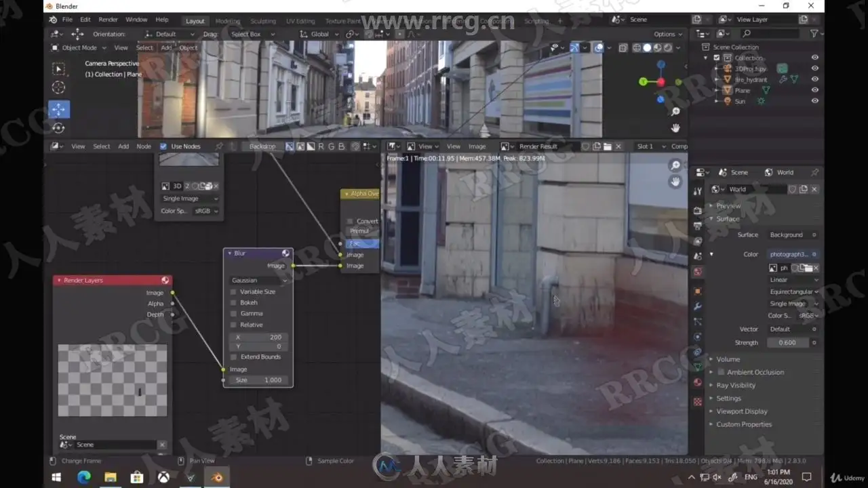
Task: Open the Tool properties tab icon
Action: 698,192
